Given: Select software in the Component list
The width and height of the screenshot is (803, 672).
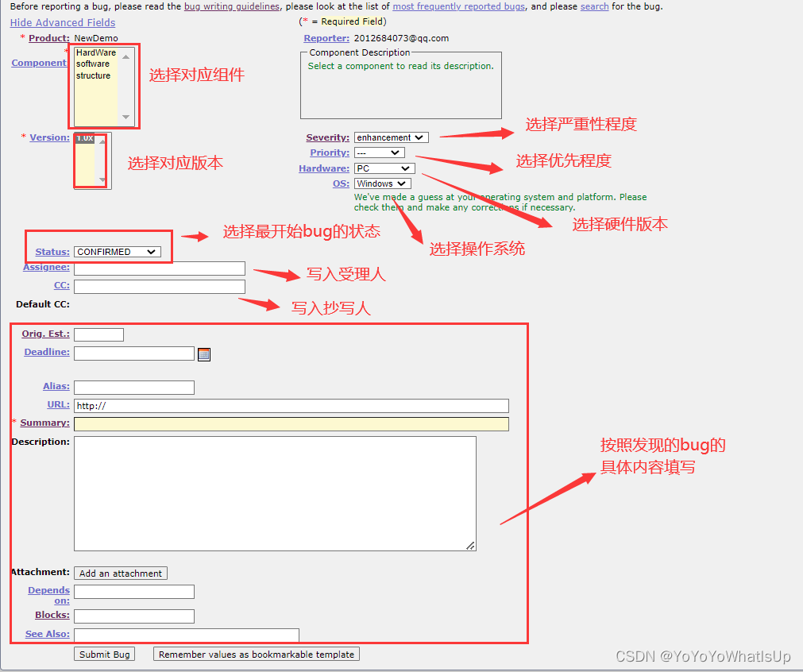Looking at the screenshot, I should point(93,64).
